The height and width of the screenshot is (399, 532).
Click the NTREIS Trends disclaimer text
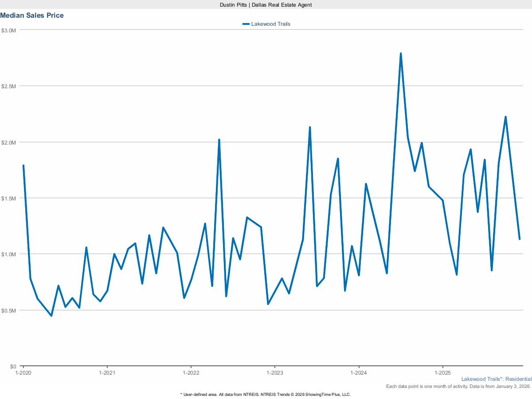[266, 394]
